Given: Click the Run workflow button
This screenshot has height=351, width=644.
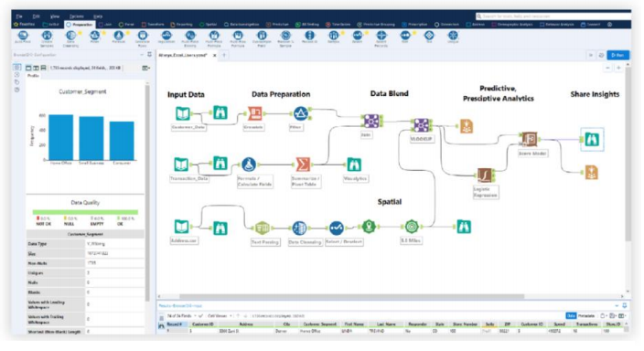Looking at the screenshot, I should [617, 55].
